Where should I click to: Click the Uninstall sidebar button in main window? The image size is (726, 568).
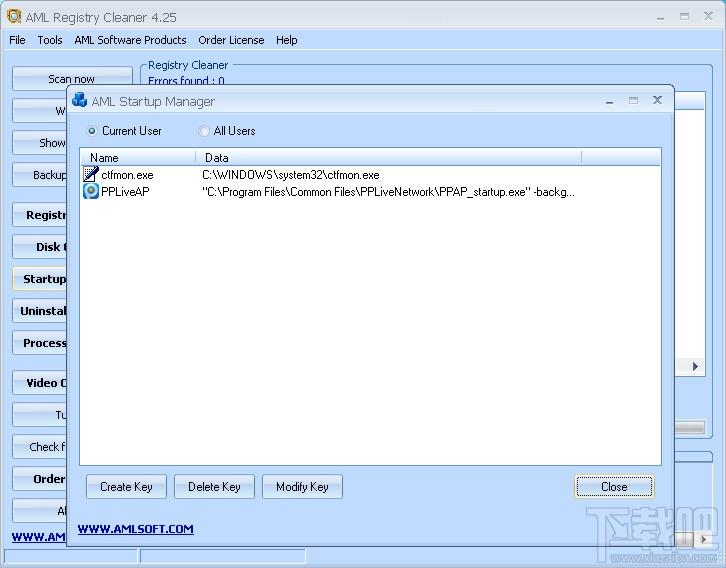40,311
